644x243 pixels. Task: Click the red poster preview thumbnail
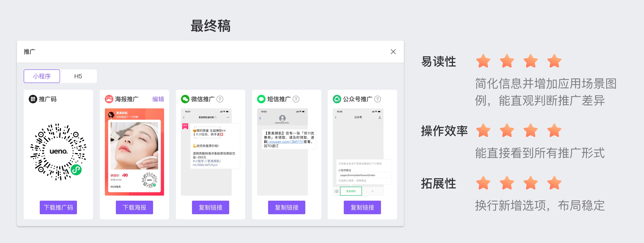(x=134, y=152)
